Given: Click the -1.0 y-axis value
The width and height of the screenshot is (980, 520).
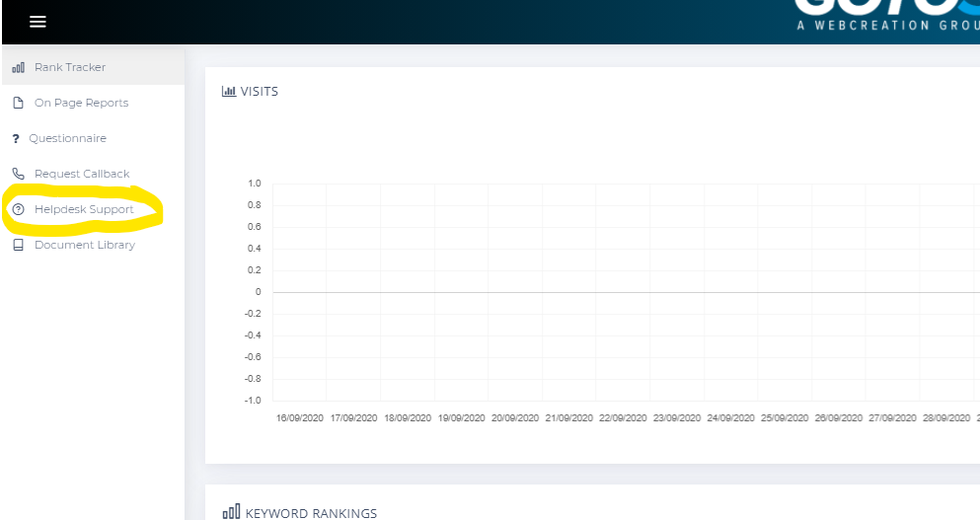Looking at the screenshot, I should [x=253, y=400].
